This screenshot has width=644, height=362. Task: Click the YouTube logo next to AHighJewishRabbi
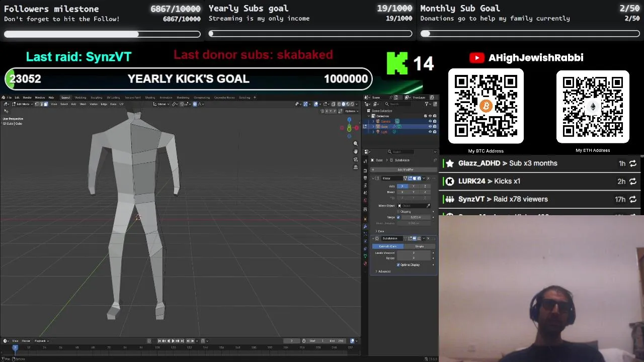(x=476, y=58)
